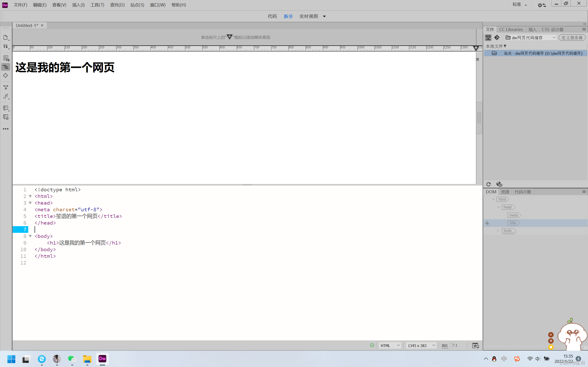Click the apply comment icon
Image resolution: width=588 pixels, height=367 pixels.
tap(6, 108)
